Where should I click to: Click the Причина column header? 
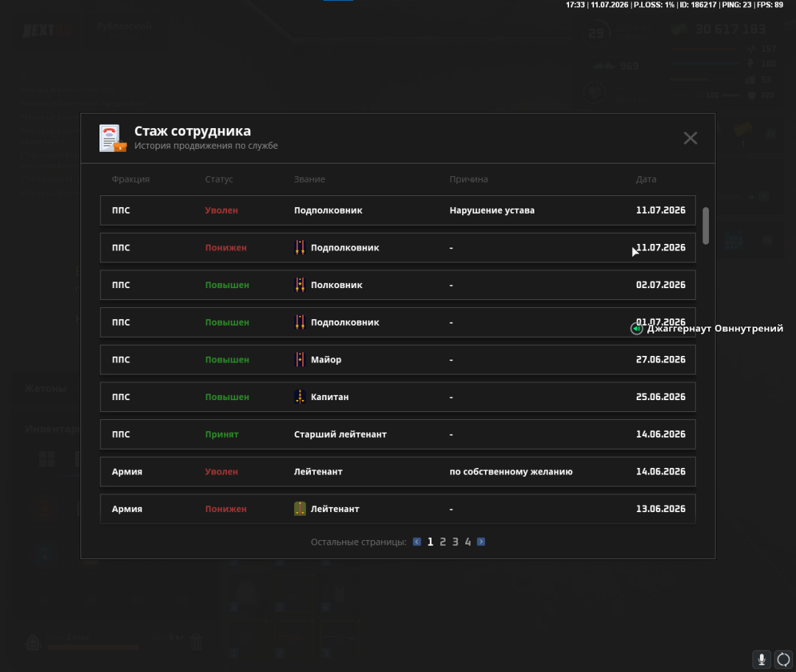coord(469,179)
